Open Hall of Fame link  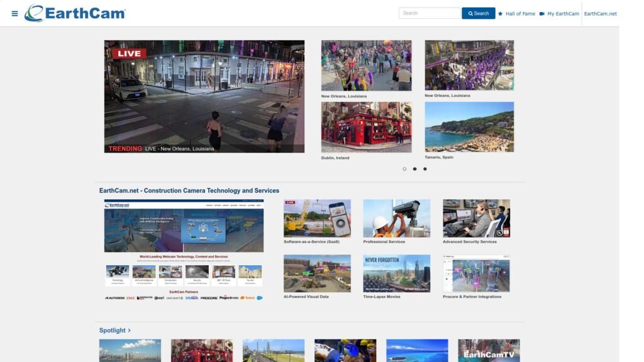click(520, 14)
